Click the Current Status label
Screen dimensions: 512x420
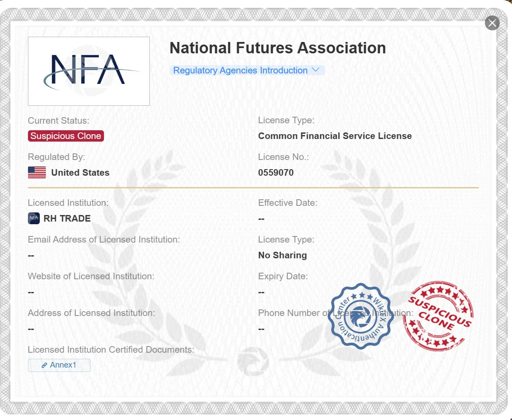[59, 121]
